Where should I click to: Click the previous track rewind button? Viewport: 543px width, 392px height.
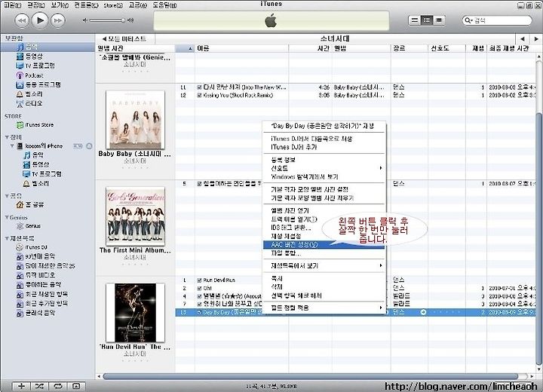tap(22, 20)
